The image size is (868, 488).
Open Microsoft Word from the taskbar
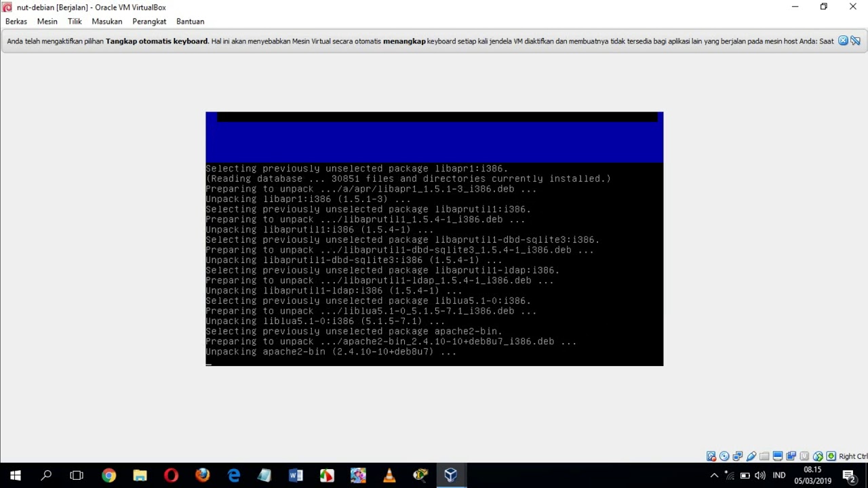[296, 475]
